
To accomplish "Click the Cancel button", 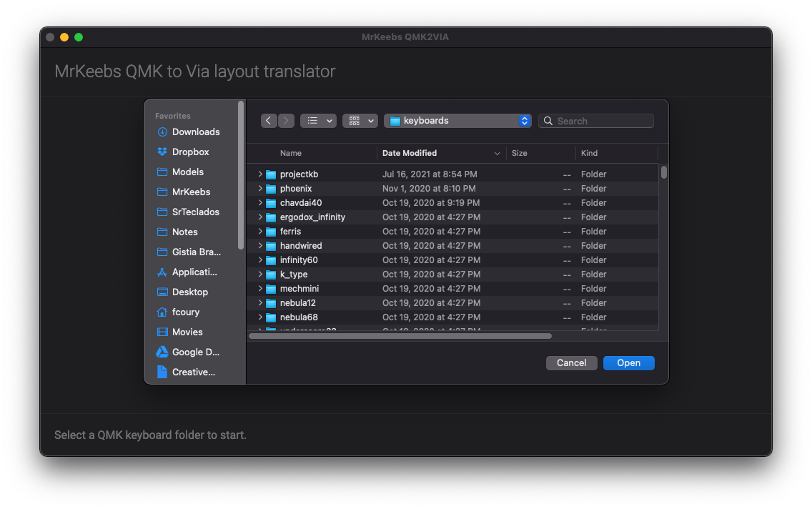I will pos(572,363).
